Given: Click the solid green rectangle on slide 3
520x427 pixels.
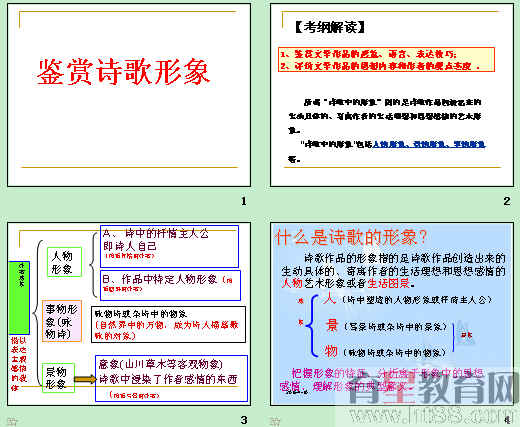Looking at the screenshot, I should pyautogui.click(x=19, y=298).
